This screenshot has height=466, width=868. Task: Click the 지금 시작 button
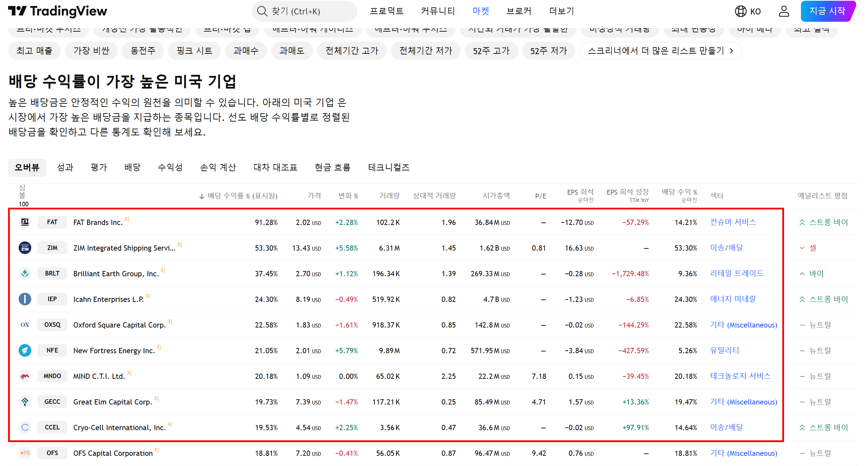827,11
